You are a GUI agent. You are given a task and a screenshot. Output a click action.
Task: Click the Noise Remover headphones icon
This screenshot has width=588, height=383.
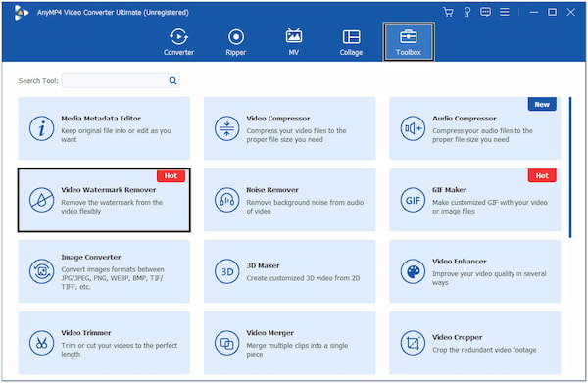227,200
